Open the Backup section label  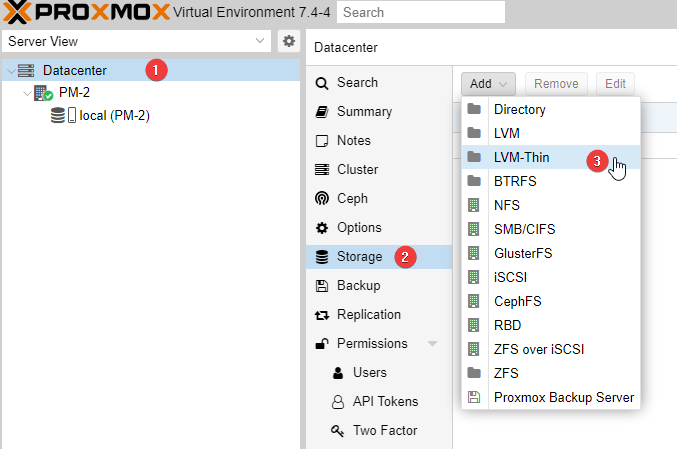[x=359, y=286]
